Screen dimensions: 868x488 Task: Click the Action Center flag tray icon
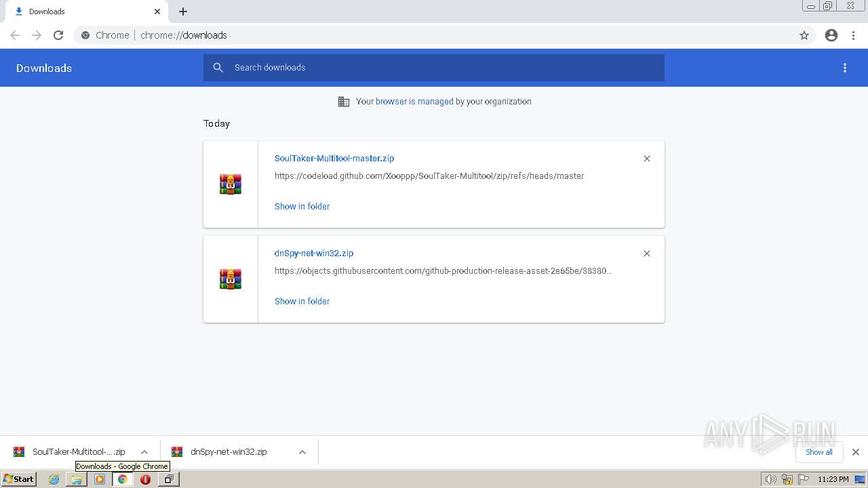(x=804, y=479)
